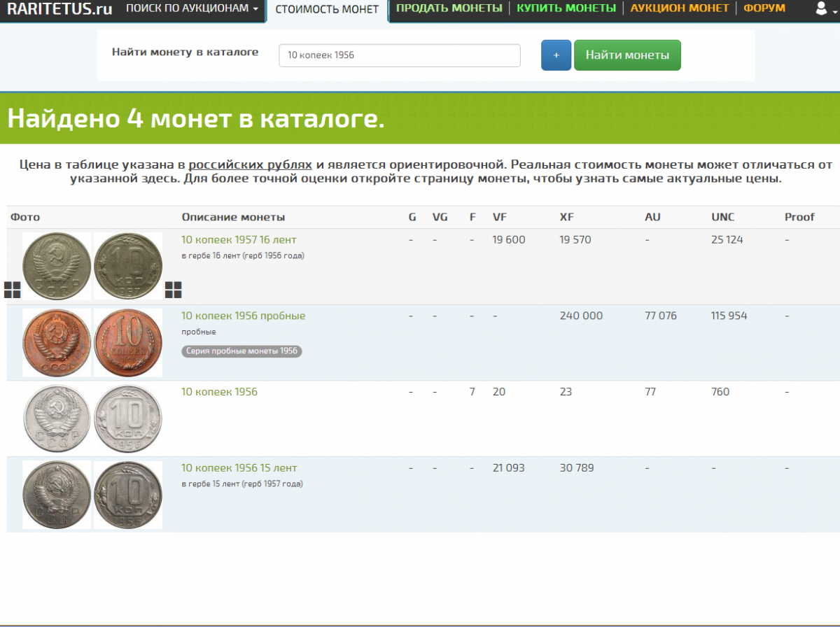Viewport: 840px width, 627px height.
Task: Click Серия пробные монеты 1956 tag
Action: click(241, 351)
